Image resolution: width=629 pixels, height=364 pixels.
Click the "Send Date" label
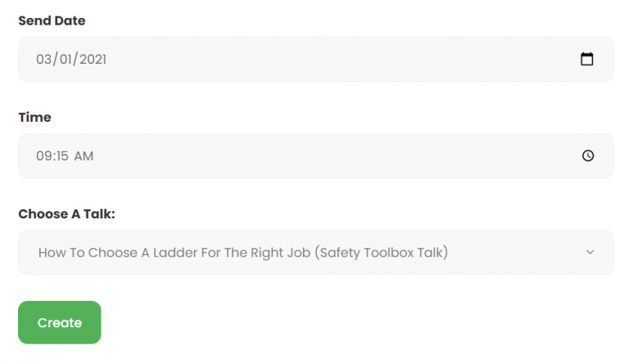tap(52, 20)
